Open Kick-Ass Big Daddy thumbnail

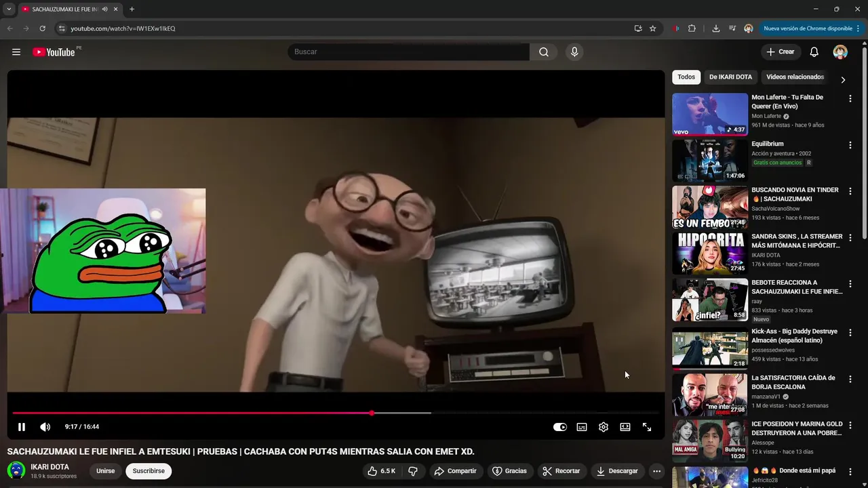click(x=710, y=348)
